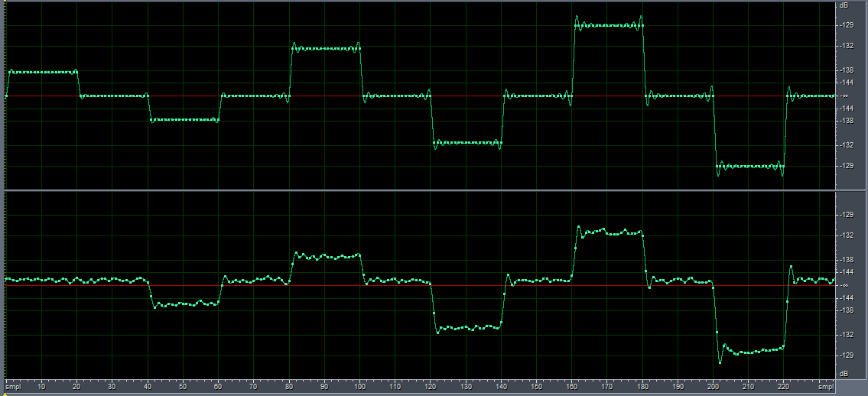Screen dimensions: 868x396
Task: Click the lower channel's -∞ scale label
Action: pos(844,285)
